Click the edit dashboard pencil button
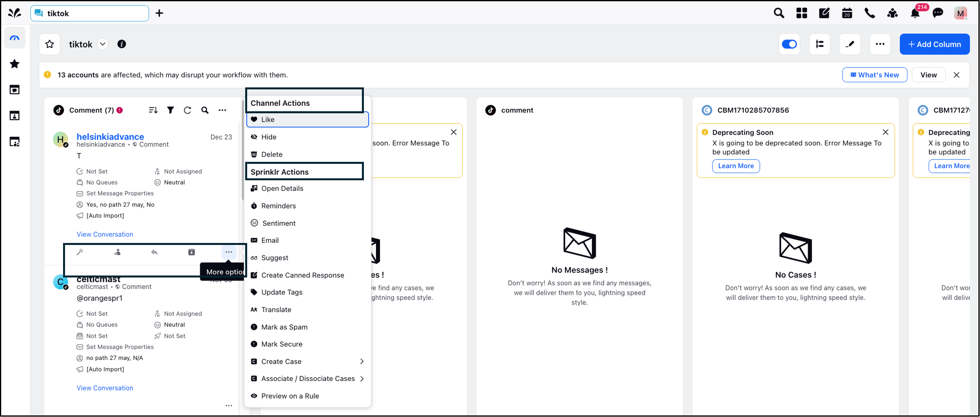The height and width of the screenshot is (417, 980). (850, 44)
